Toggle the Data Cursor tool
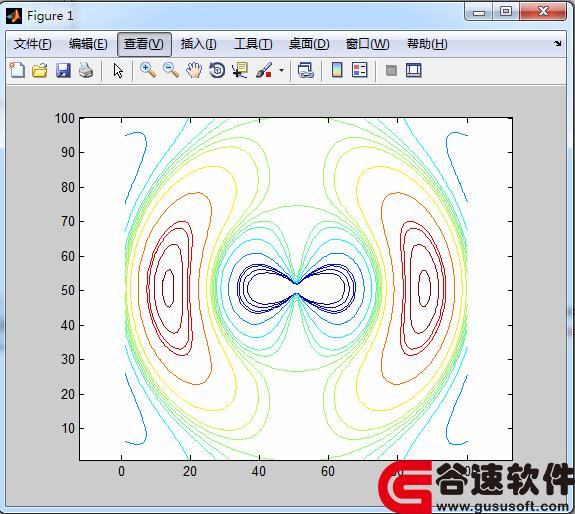 [240, 70]
